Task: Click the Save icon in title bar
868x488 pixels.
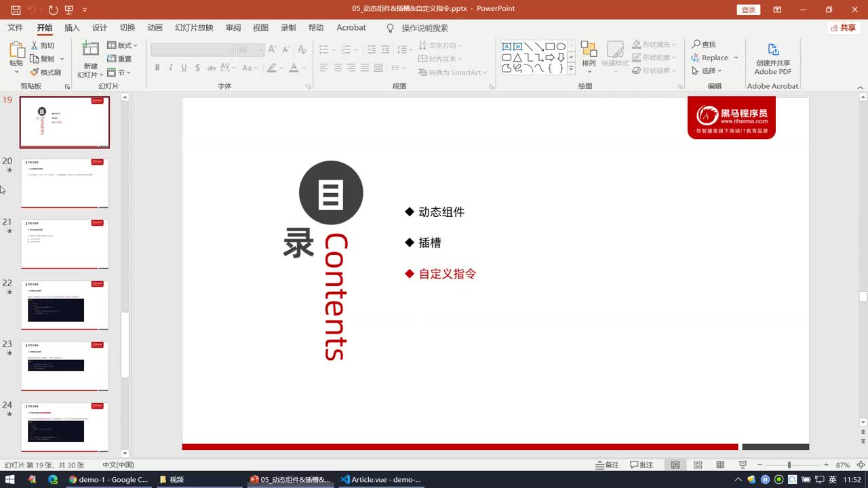Action: [x=16, y=9]
